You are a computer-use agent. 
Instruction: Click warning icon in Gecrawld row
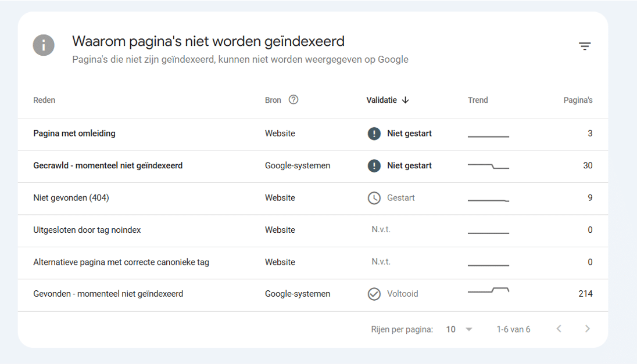(x=374, y=165)
